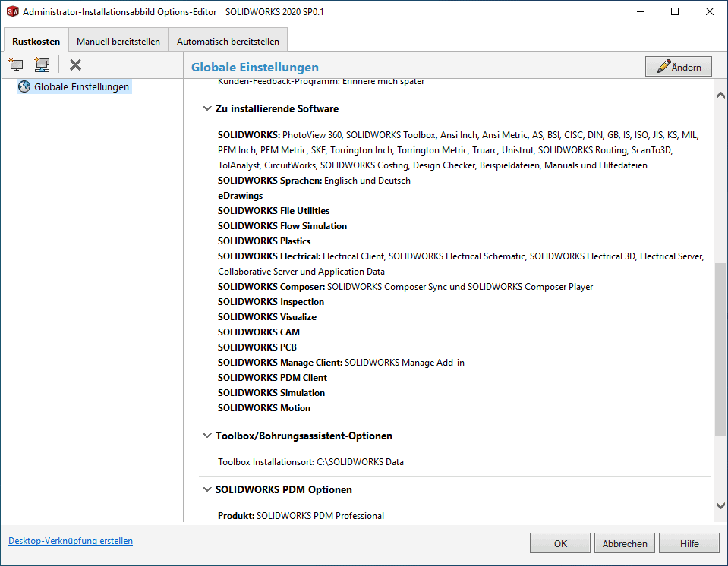The width and height of the screenshot is (728, 566).
Task: Click the SOLIDWORKS Electrical label
Action: (x=269, y=256)
